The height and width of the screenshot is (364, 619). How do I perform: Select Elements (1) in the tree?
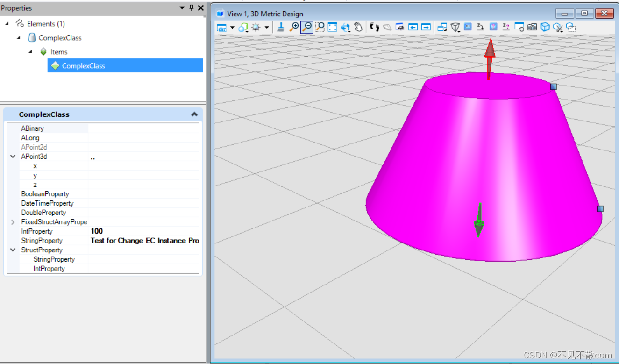[46, 23]
